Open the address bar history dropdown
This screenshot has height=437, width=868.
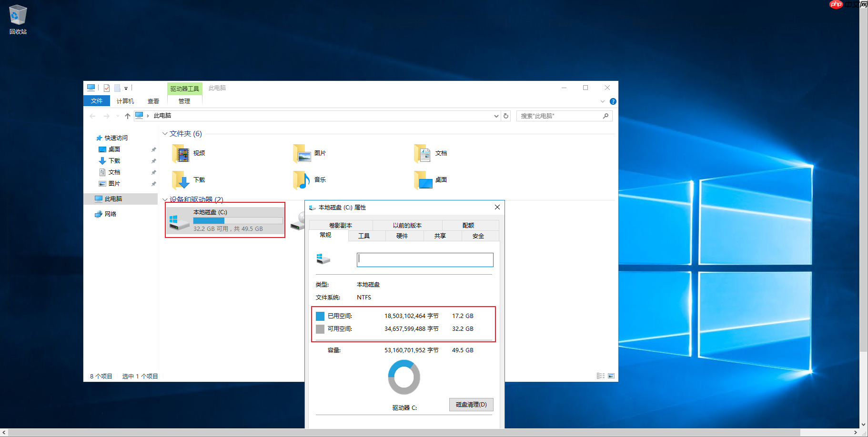[x=496, y=116]
